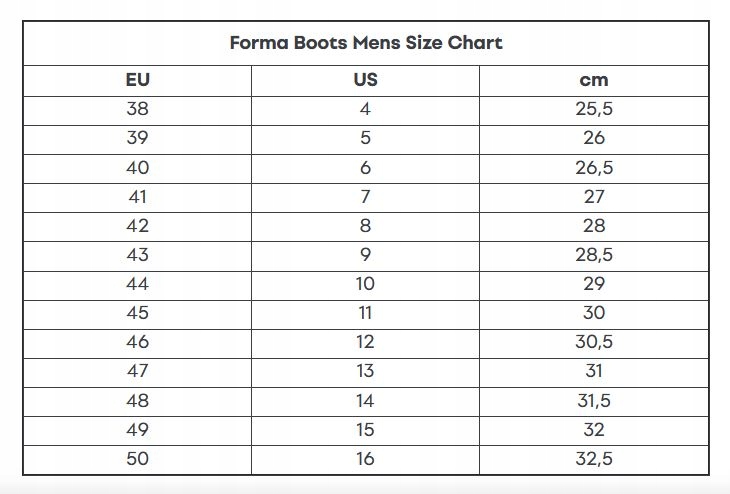
Task: Select the US size 11 cell
Action: (365, 313)
